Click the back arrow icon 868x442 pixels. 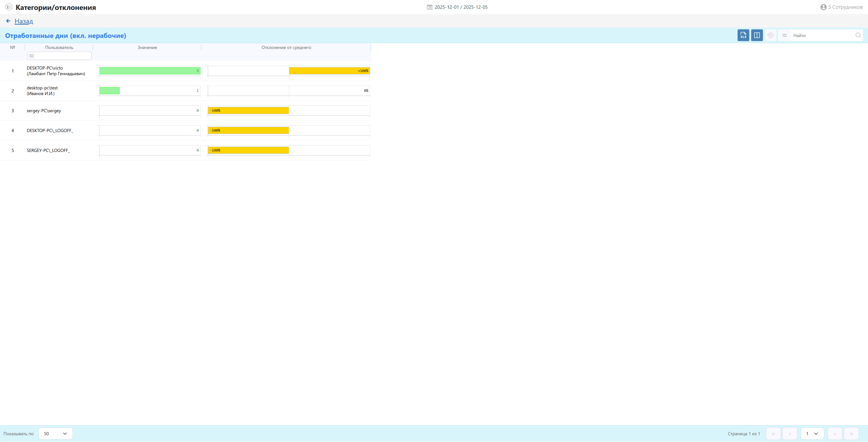pyautogui.click(x=8, y=21)
